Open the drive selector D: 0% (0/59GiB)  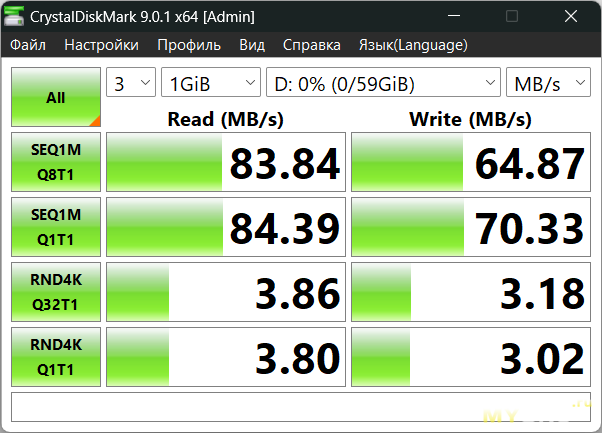click(384, 82)
